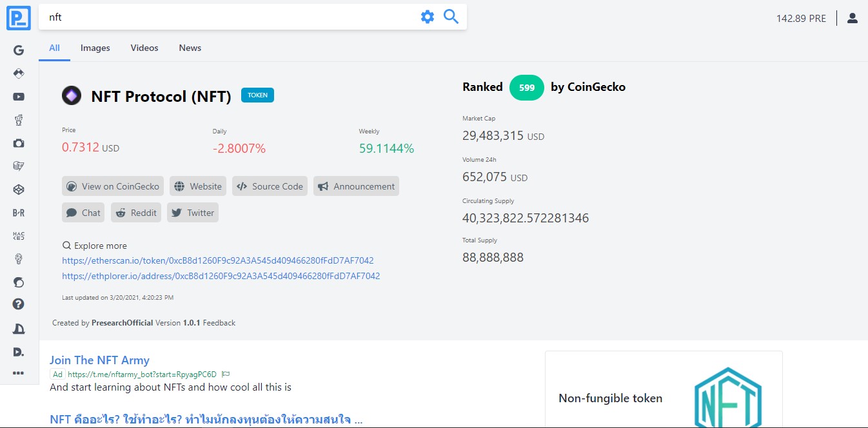Open the etherscan.io token link

pos(218,260)
